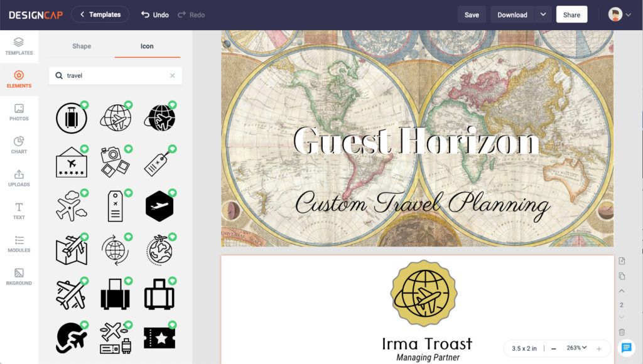Switch to the Icon tab
Viewport: 643px width, 364px height.
click(x=147, y=46)
